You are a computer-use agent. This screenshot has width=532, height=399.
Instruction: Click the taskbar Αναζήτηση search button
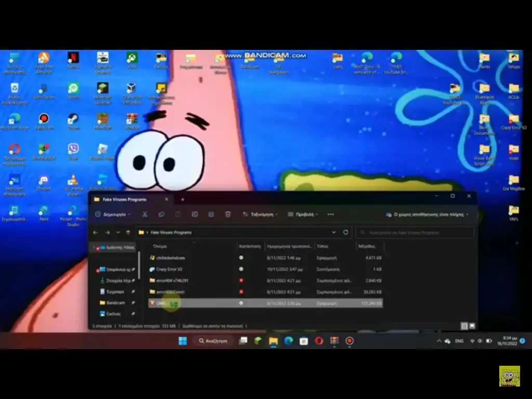(x=214, y=341)
